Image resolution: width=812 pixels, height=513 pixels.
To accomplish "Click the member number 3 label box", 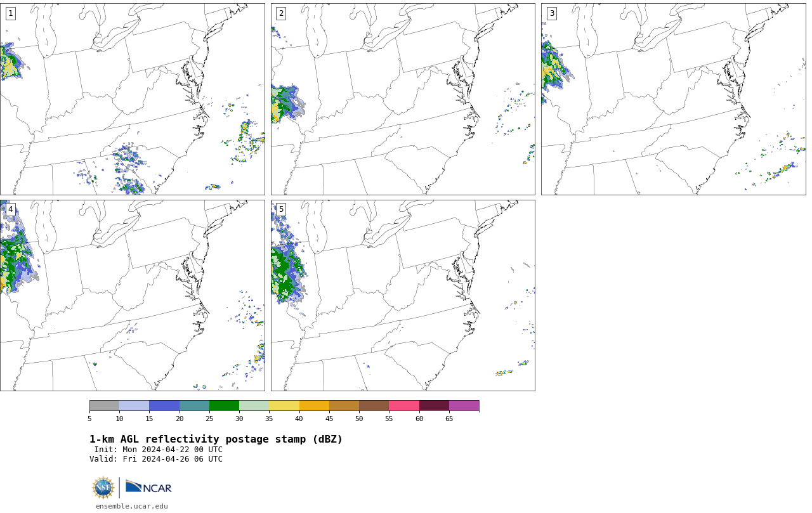I will 551,13.
